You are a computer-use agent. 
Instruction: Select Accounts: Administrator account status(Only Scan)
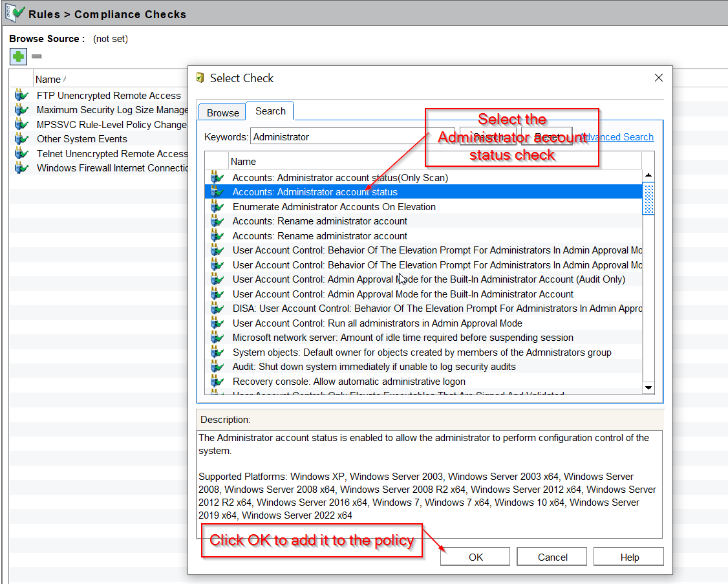coord(423,177)
